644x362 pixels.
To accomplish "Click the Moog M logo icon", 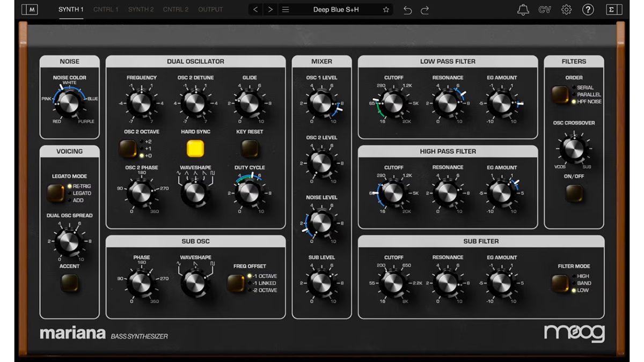I will (x=30, y=9).
